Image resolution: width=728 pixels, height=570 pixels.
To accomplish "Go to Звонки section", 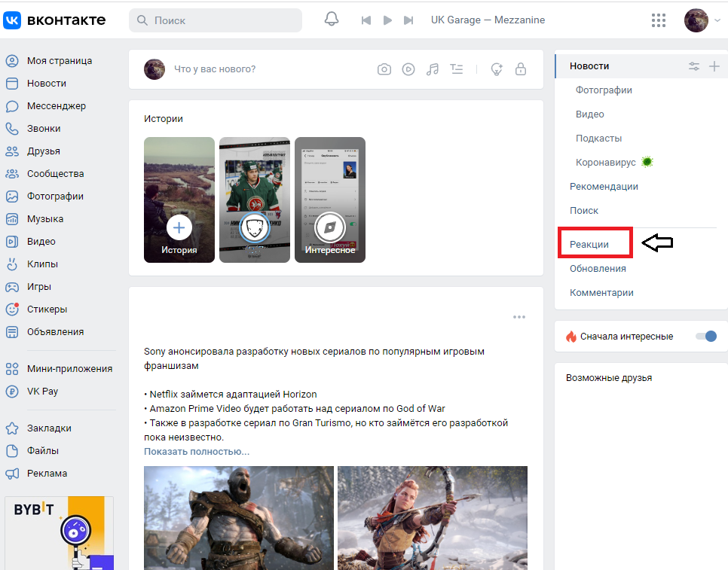I will tap(44, 129).
